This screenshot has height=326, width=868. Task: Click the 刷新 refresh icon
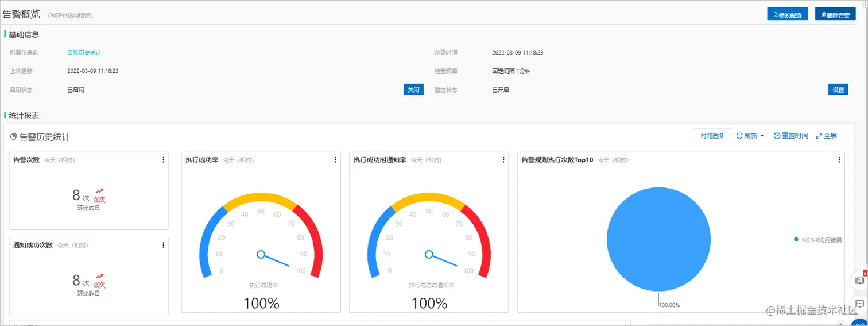[739, 136]
